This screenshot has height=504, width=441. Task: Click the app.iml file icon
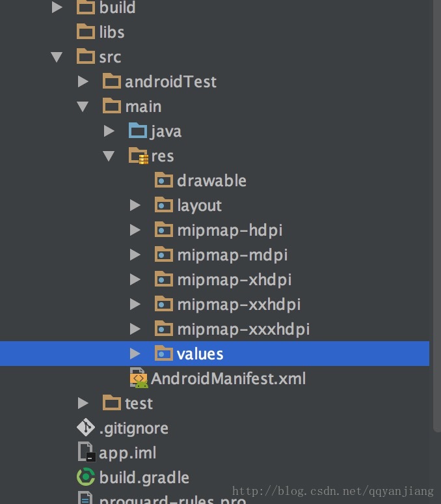[87, 452]
